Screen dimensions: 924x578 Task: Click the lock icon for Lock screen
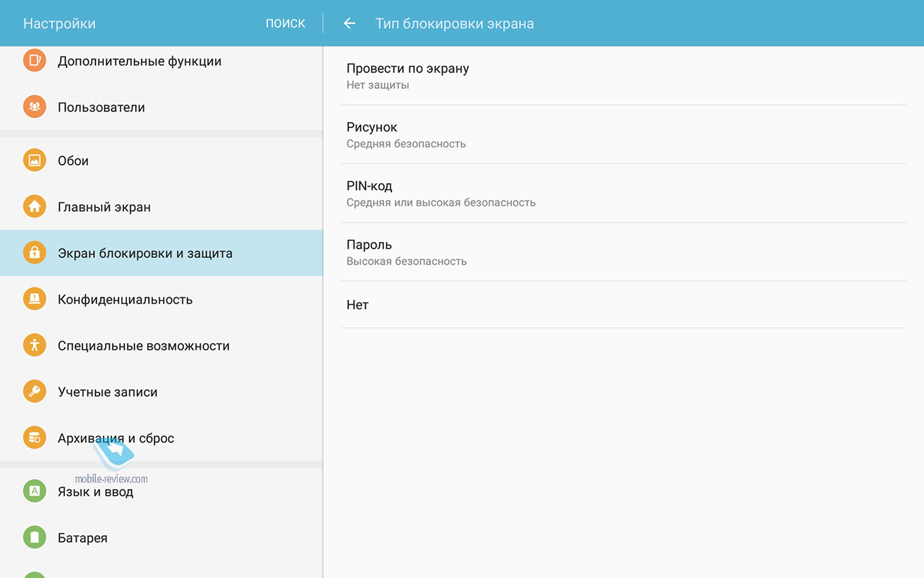click(x=34, y=253)
